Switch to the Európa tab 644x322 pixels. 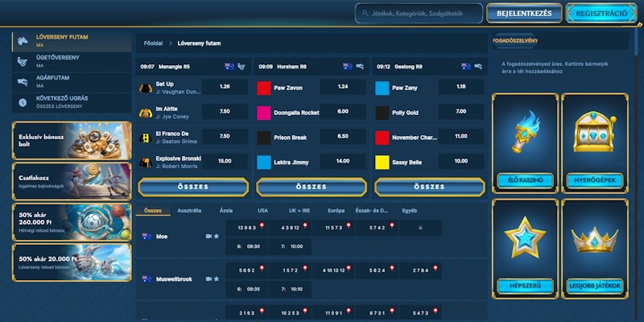(x=336, y=211)
